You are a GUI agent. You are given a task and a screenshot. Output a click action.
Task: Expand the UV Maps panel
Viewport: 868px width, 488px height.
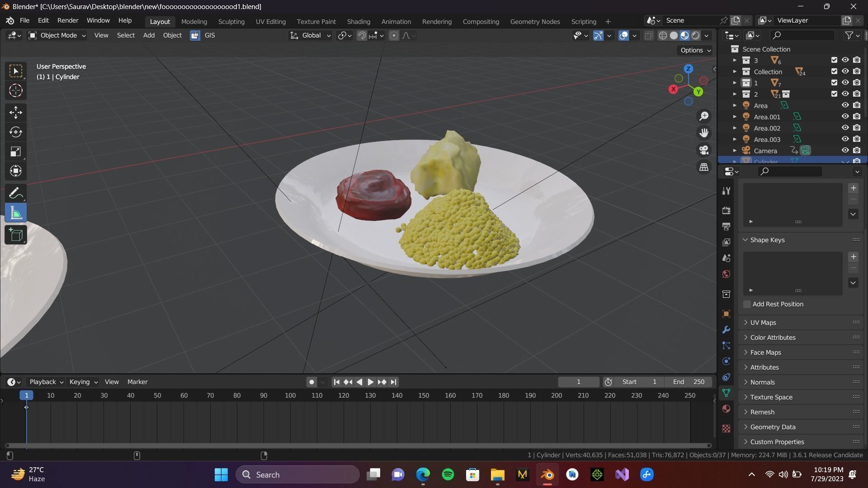(763, 323)
